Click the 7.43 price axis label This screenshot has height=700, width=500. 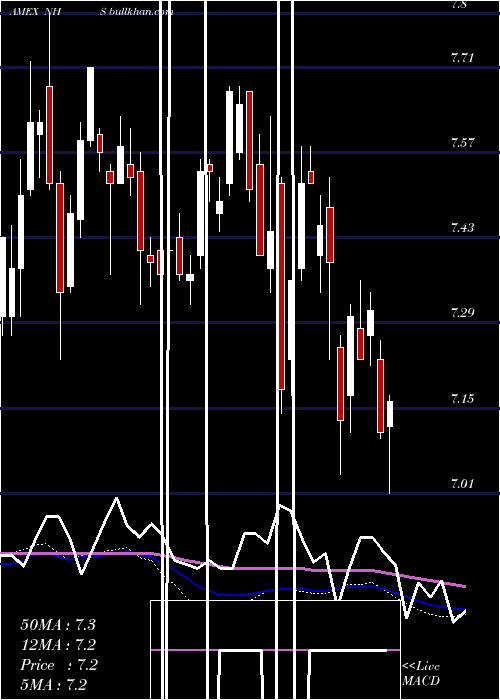click(x=462, y=228)
